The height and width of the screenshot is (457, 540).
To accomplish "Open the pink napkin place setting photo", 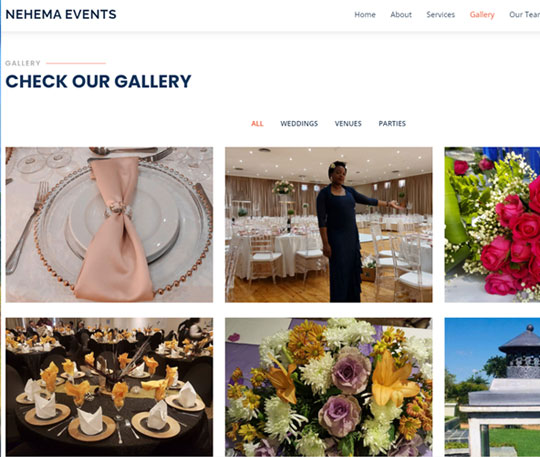I will [x=109, y=225].
